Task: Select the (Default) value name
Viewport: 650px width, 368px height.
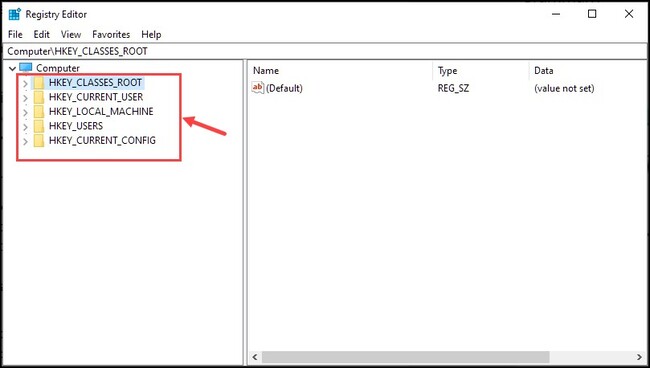Action: pos(284,88)
